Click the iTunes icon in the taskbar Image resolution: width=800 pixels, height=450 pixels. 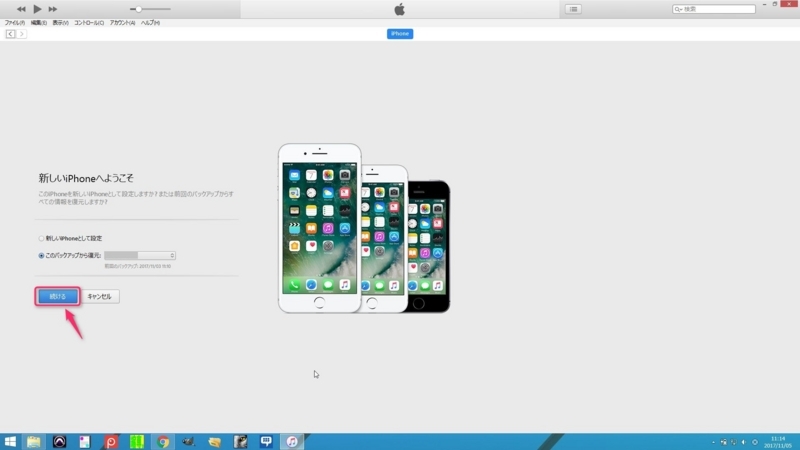(x=292, y=441)
